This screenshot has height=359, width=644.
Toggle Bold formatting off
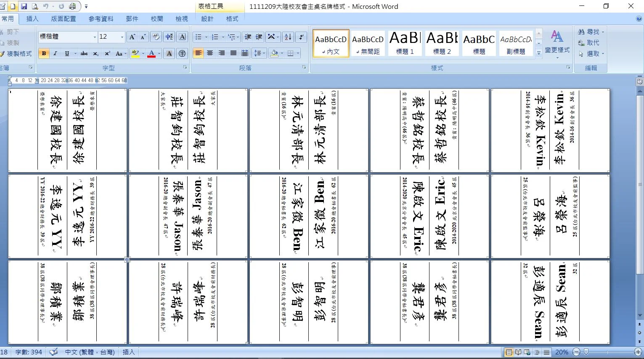pyautogui.click(x=44, y=53)
